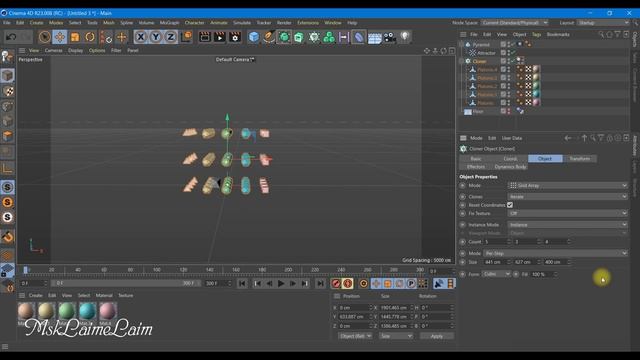Click the Spline Pen tool icon
Image resolution: width=640 pixels, height=360 pixels.
(x=269, y=37)
